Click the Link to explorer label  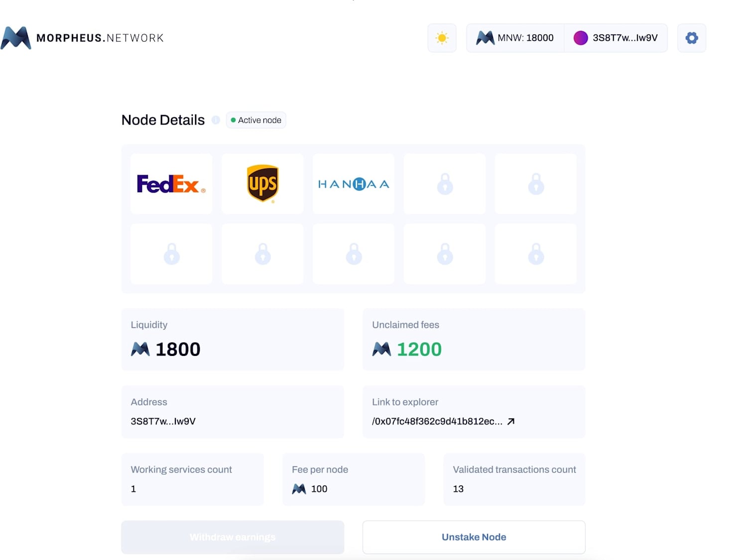[405, 402]
